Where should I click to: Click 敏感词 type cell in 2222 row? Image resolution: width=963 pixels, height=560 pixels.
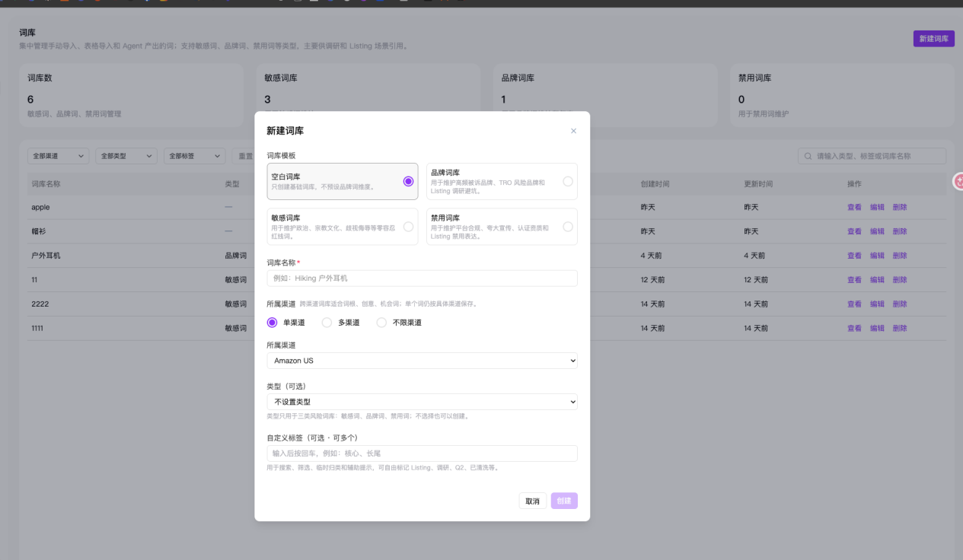coord(235,304)
